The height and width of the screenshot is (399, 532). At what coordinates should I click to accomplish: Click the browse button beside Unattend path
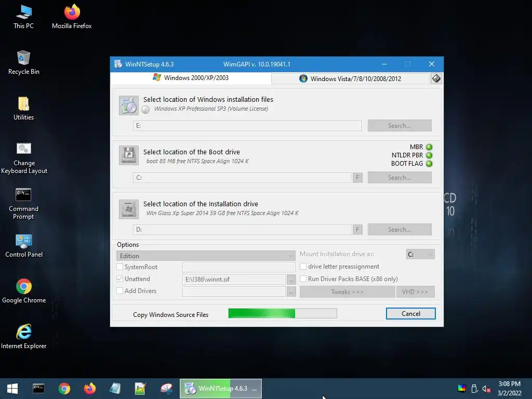pos(291,280)
